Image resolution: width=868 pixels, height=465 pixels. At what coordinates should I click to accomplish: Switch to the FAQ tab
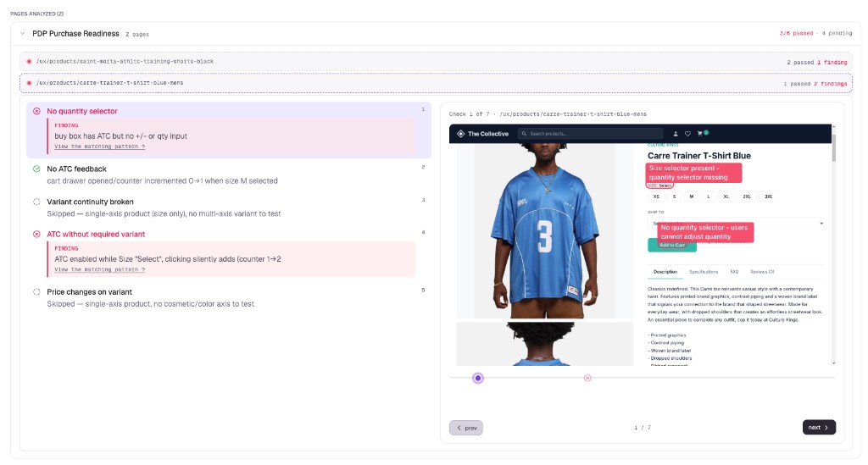coord(734,272)
